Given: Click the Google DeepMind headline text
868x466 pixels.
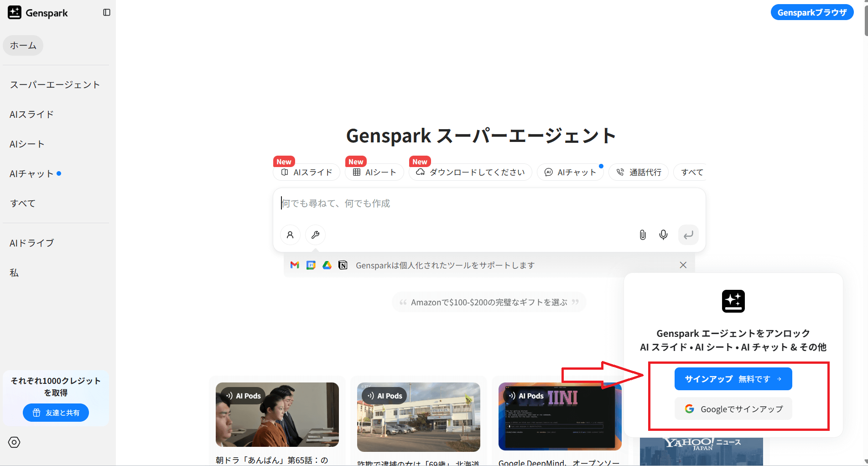Looking at the screenshot, I should click(559, 462).
